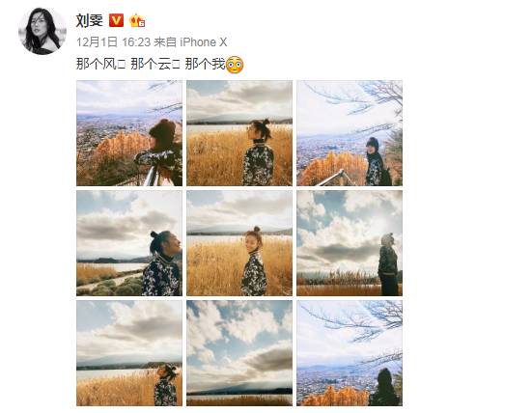Open center photo of woman smiling in grass field

pos(239,243)
